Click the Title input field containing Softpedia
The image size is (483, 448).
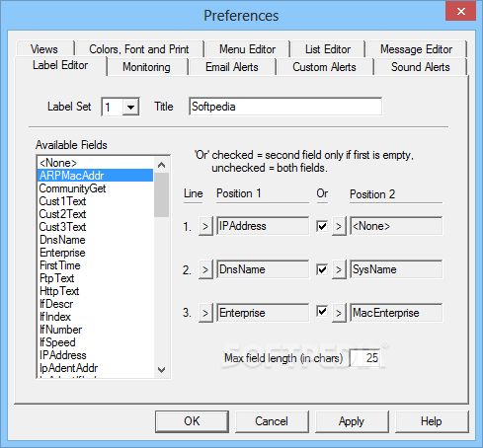285,107
